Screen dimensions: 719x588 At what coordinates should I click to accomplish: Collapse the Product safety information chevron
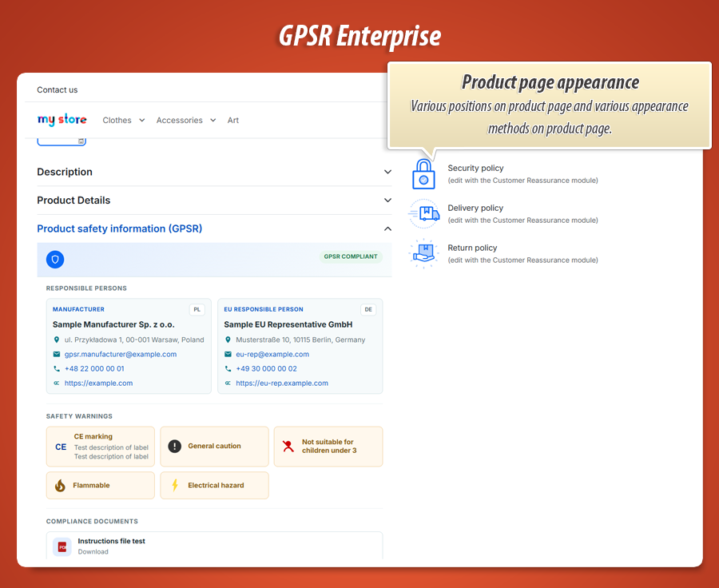[388, 228]
